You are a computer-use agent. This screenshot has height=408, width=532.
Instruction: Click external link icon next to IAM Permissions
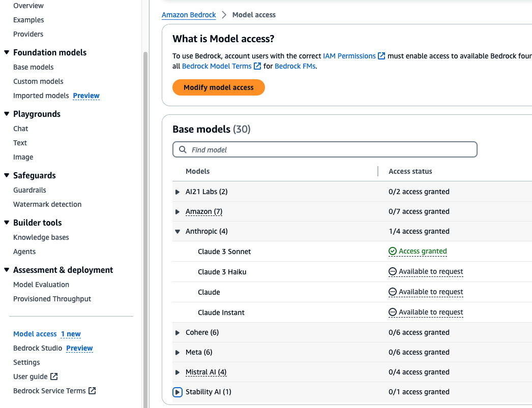click(x=381, y=56)
